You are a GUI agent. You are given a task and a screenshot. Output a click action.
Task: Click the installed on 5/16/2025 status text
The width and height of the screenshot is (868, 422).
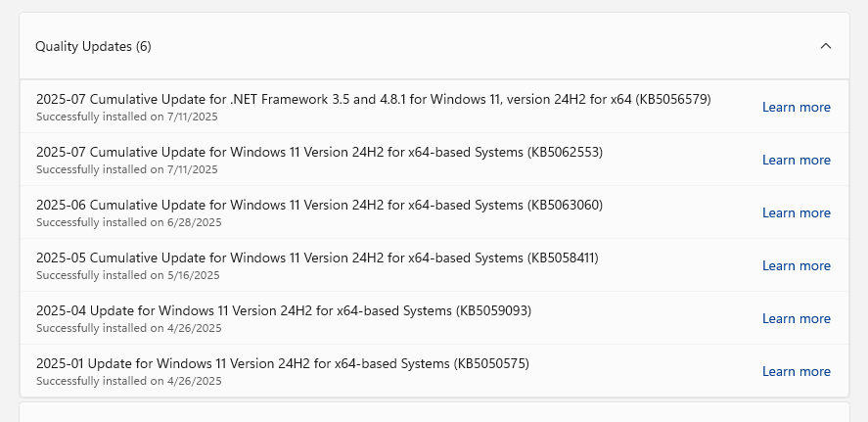tap(128, 275)
